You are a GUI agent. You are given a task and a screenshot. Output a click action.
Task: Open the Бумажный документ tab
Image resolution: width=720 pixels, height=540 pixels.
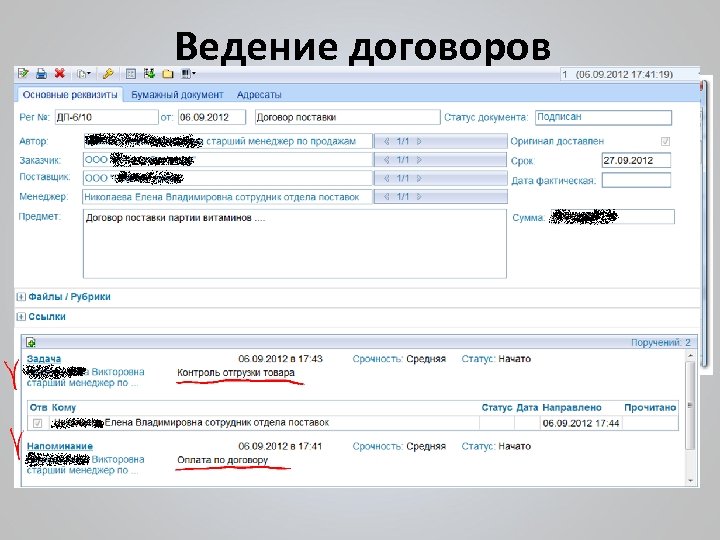tap(177, 95)
